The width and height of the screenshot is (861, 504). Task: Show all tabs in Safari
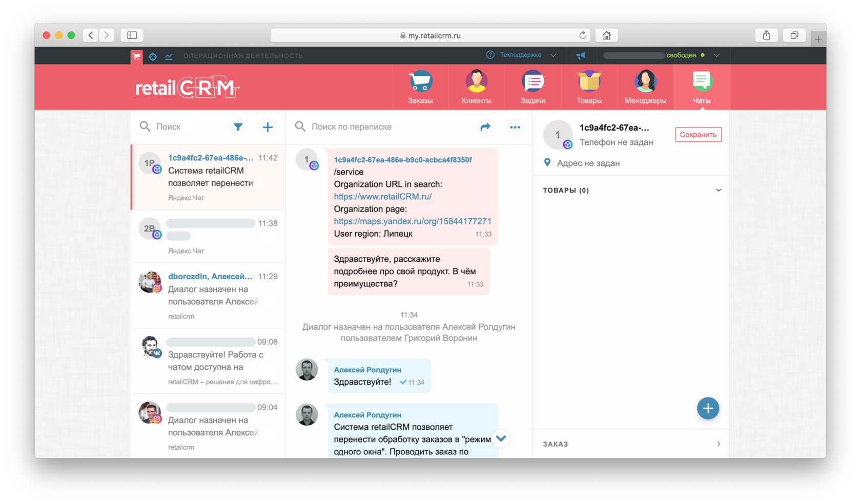point(794,35)
